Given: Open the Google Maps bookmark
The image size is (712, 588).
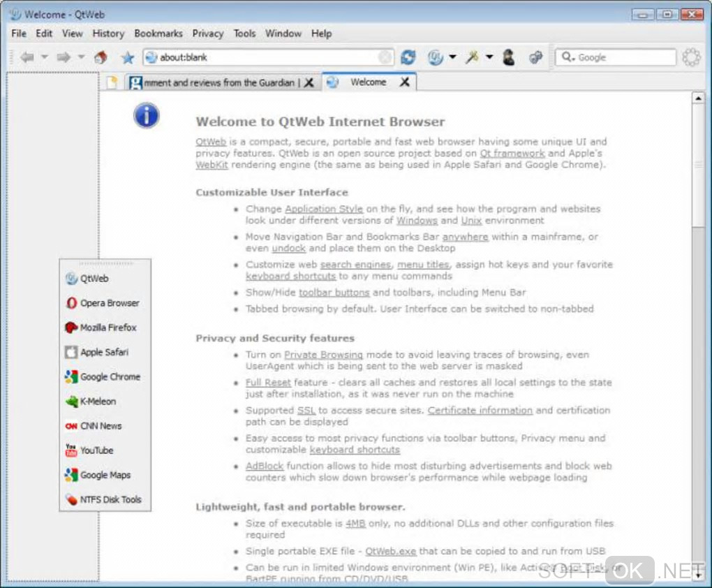Looking at the screenshot, I should tap(98, 475).
